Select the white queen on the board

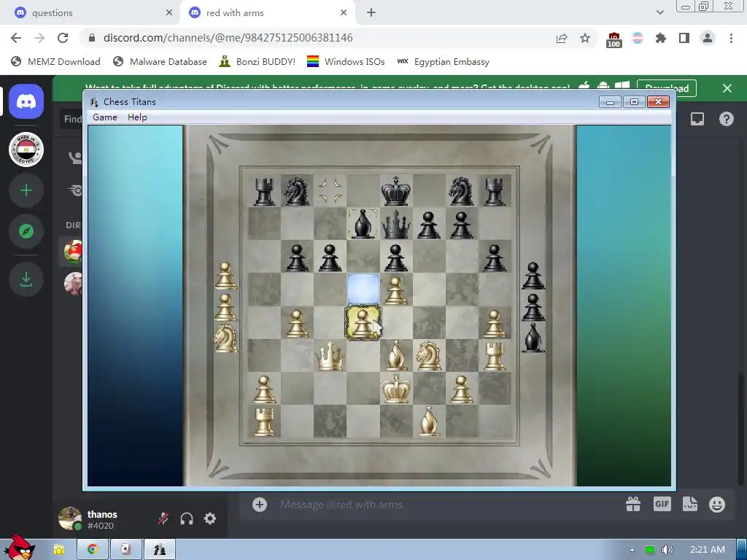pos(330,356)
